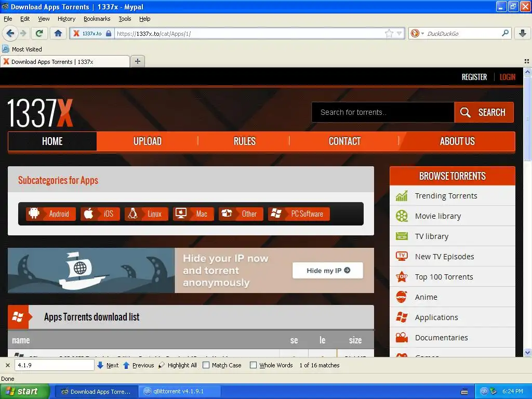The height and width of the screenshot is (399, 532).
Task: Click the LOGIN link
Action: tap(507, 77)
